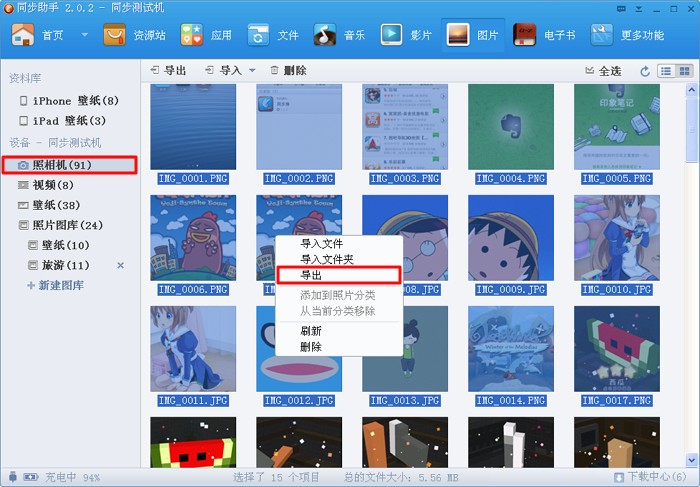The height and width of the screenshot is (487, 700).
Task: Switch to thumbnail grid view mode
Action: (684, 71)
